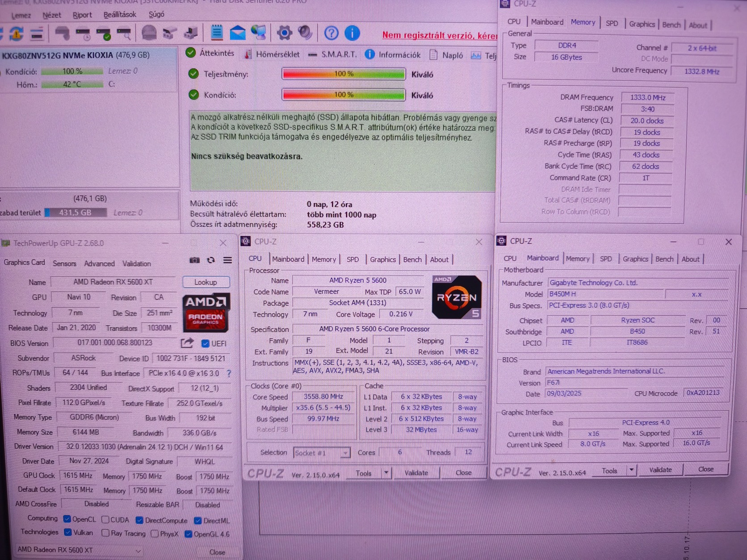Click the notepad report icon in the toolbar
This screenshot has height=560, width=747.
[x=217, y=33]
